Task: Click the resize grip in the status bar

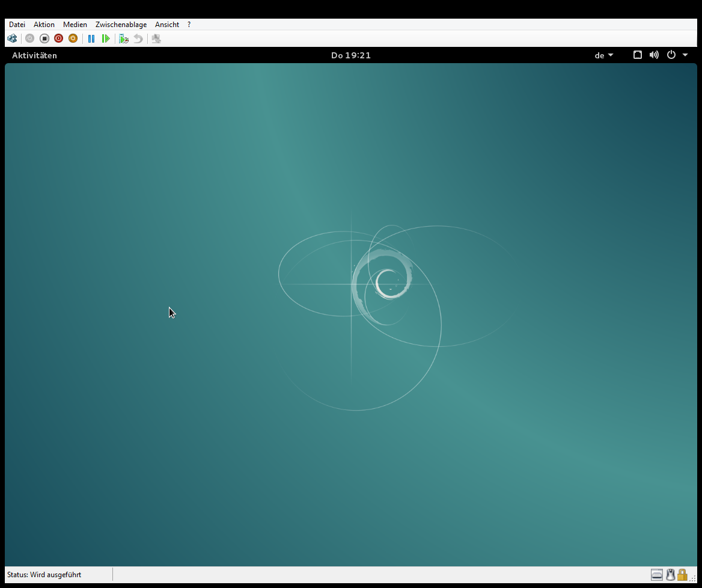Action: pyautogui.click(x=693, y=578)
